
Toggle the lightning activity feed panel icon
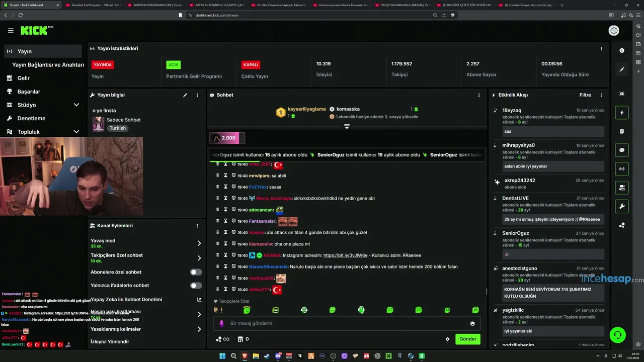pyautogui.click(x=622, y=113)
